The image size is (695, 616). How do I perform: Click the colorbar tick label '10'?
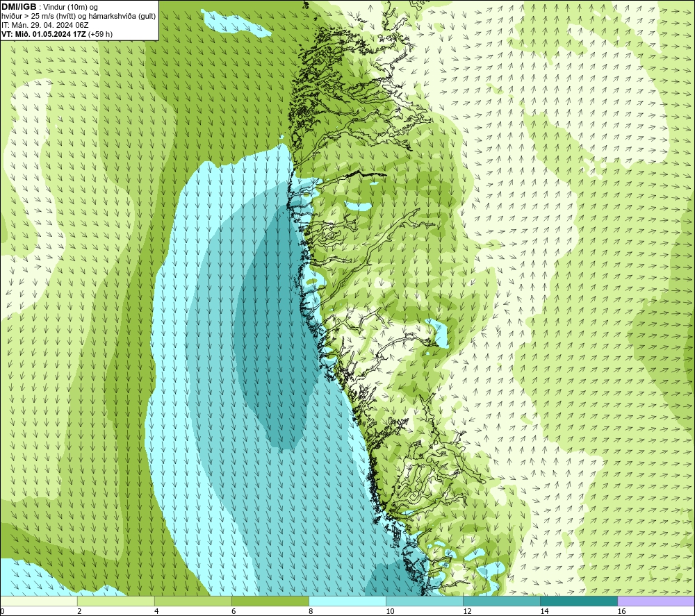pos(390,611)
